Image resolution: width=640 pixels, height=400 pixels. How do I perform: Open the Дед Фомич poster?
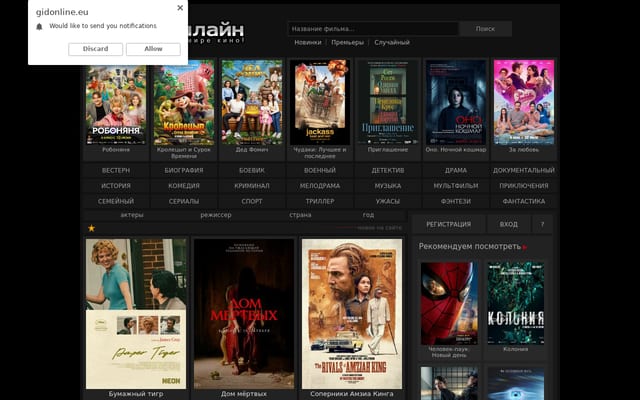(252, 102)
